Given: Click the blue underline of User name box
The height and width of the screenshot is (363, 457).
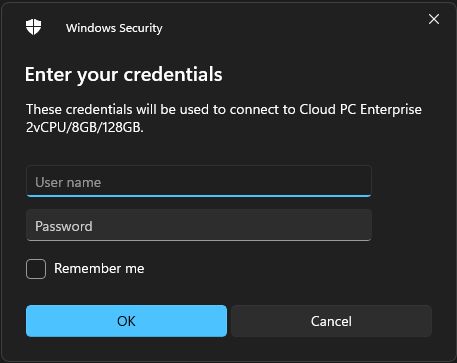Looking at the screenshot, I should click(x=199, y=196).
